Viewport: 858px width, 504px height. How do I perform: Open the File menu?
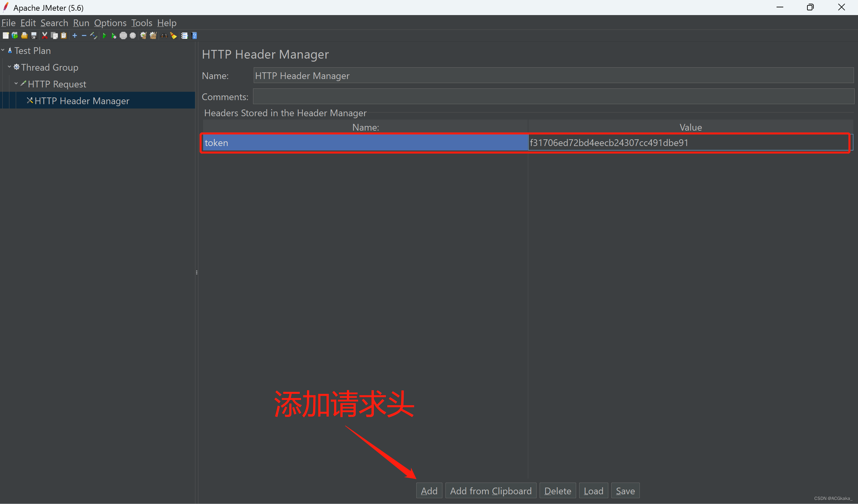click(8, 23)
